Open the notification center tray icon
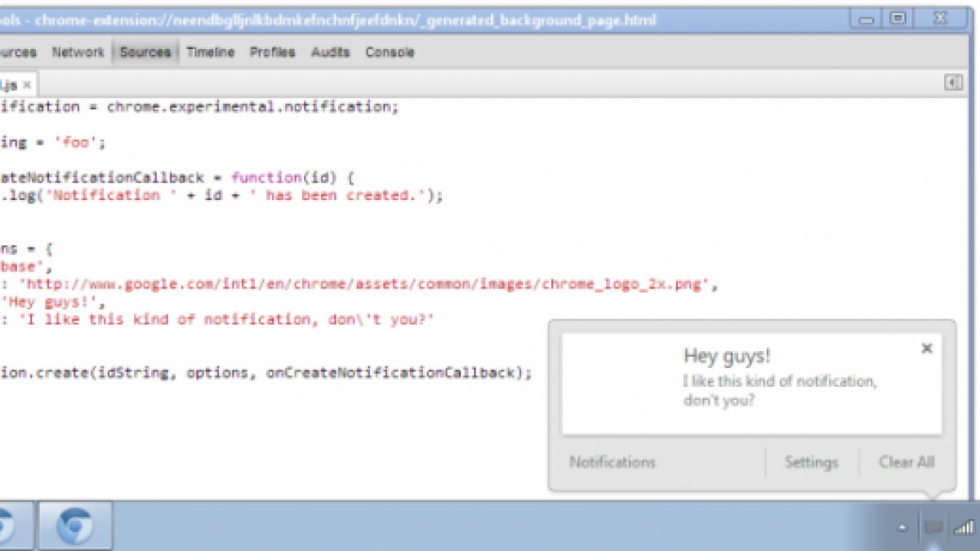The width and height of the screenshot is (980, 551). pos(933,527)
